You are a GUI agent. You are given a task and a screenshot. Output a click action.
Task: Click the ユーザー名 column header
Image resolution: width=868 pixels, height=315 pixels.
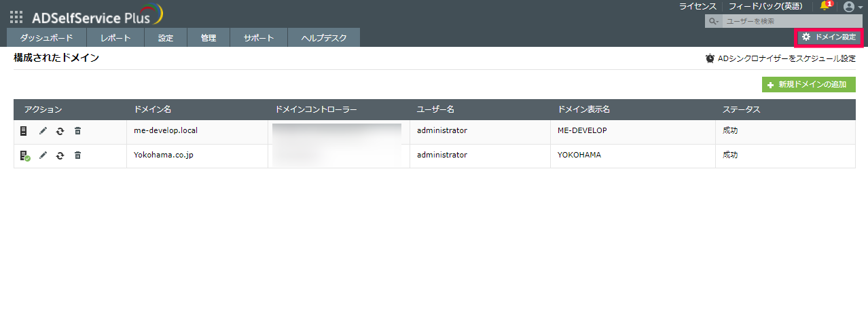[435, 109]
